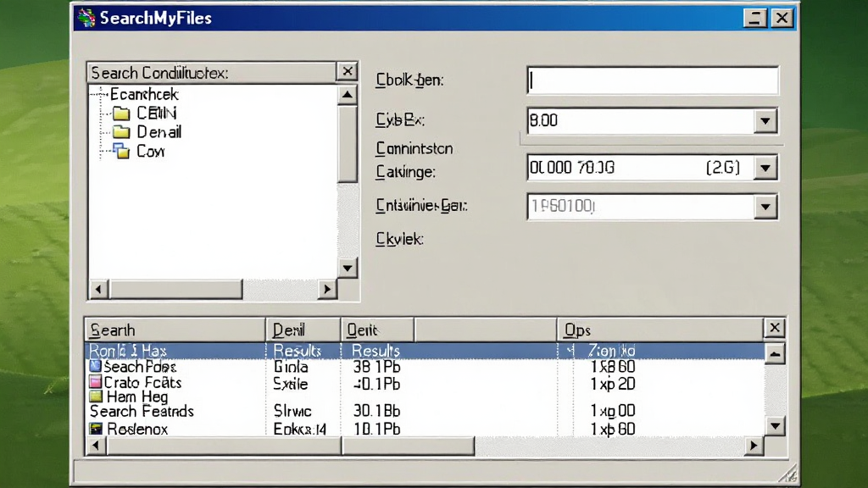Select the Denail folder icon

(x=121, y=132)
